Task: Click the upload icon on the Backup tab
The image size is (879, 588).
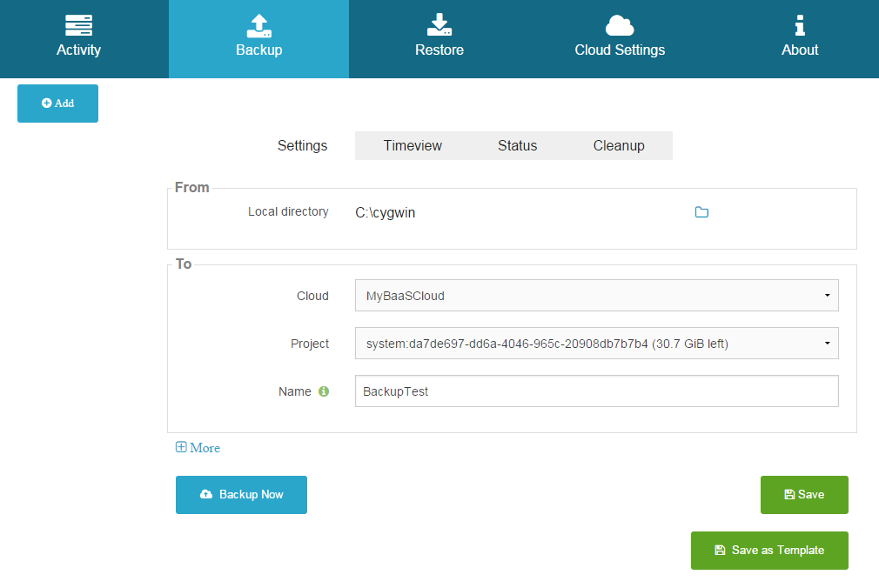Action: point(258,25)
